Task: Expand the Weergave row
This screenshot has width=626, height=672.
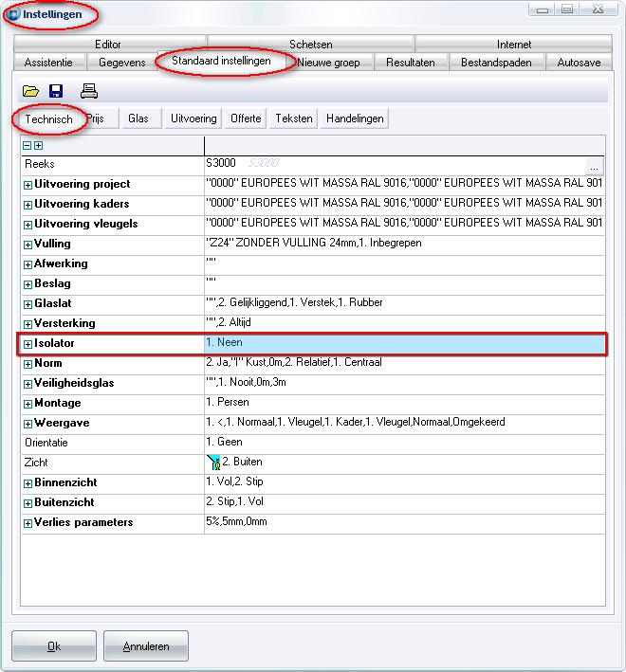Action: 28,424
